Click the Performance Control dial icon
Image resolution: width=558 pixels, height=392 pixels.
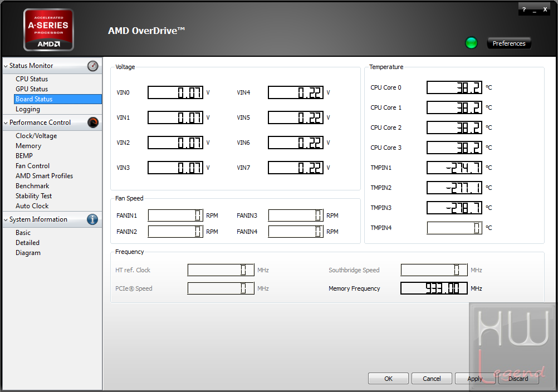(x=93, y=122)
